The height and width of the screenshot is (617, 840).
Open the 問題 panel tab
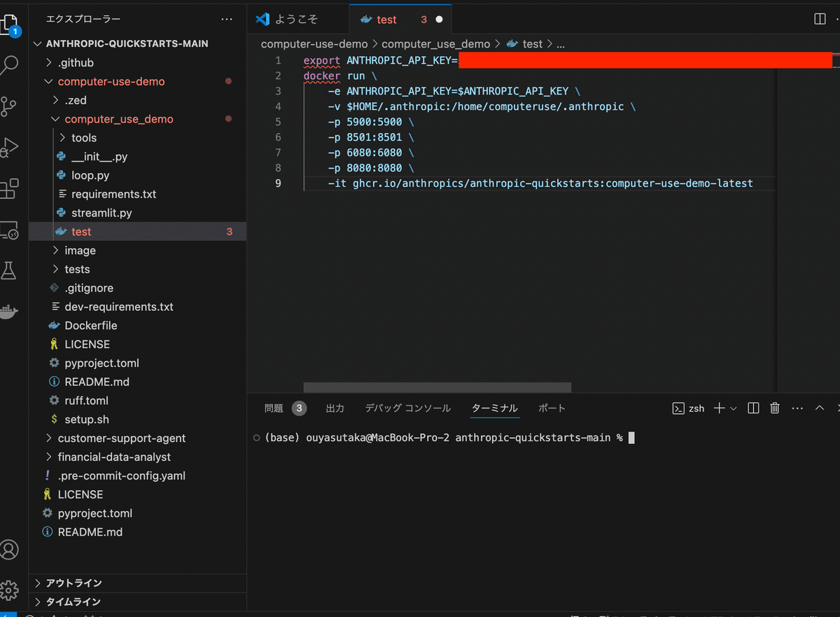pos(285,408)
